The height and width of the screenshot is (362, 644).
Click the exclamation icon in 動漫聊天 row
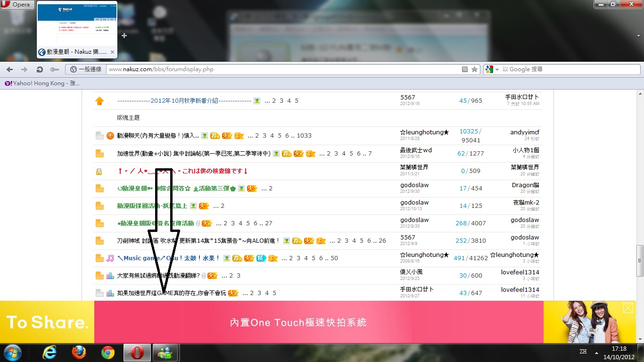110,136
